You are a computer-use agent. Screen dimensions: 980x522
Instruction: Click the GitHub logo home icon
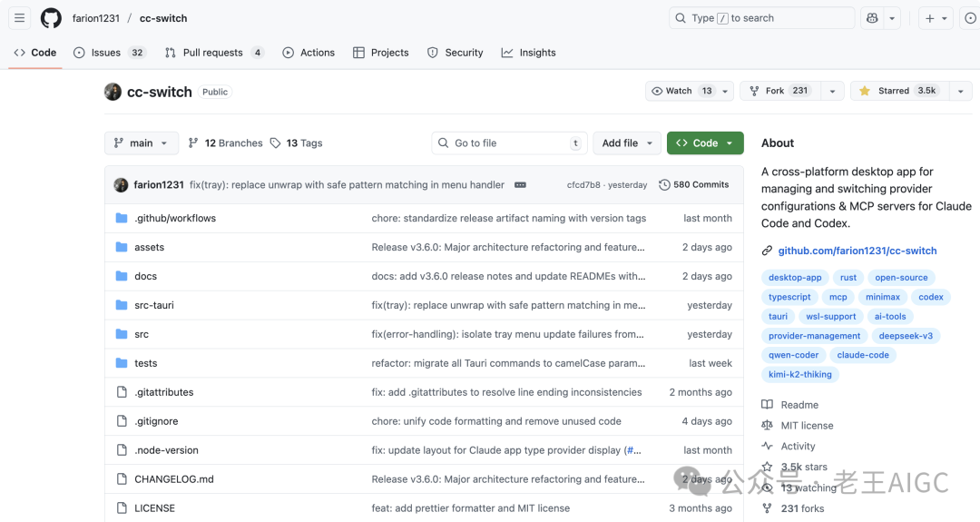51,18
